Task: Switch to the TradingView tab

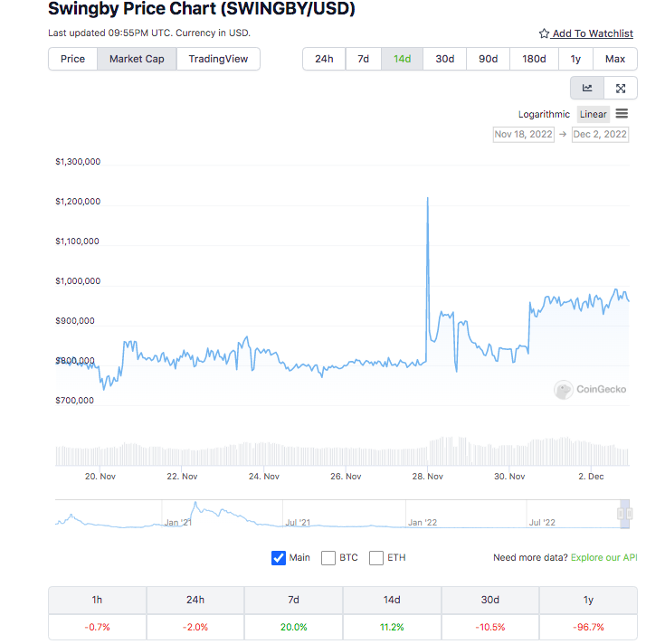Action: coord(218,59)
